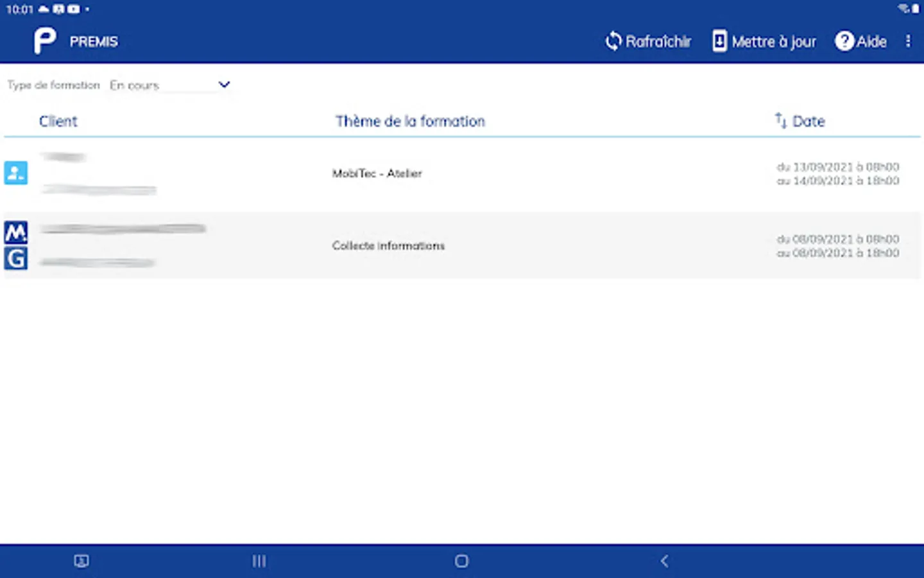Open the 'MobiTec - Atelier' training
Image resolution: width=924 pixels, height=578 pixels.
point(377,173)
